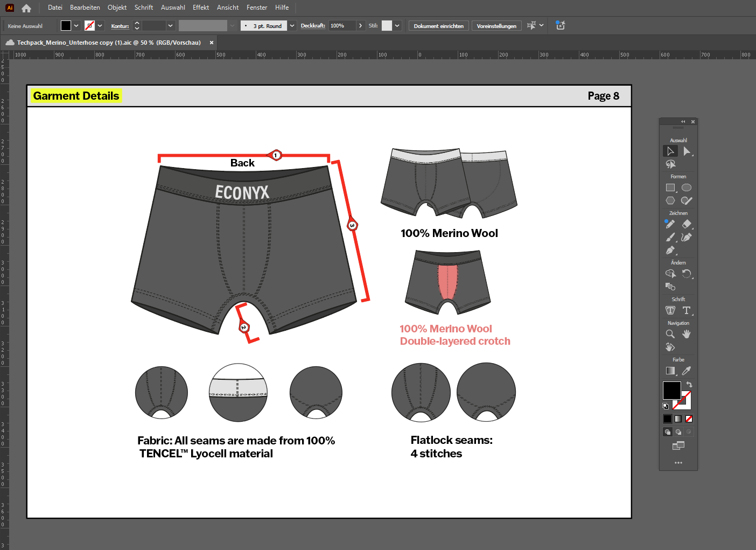This screenshot has width=756, height=550.
Task: Select the Curvature pen tool
Action: tap(687, 237)
